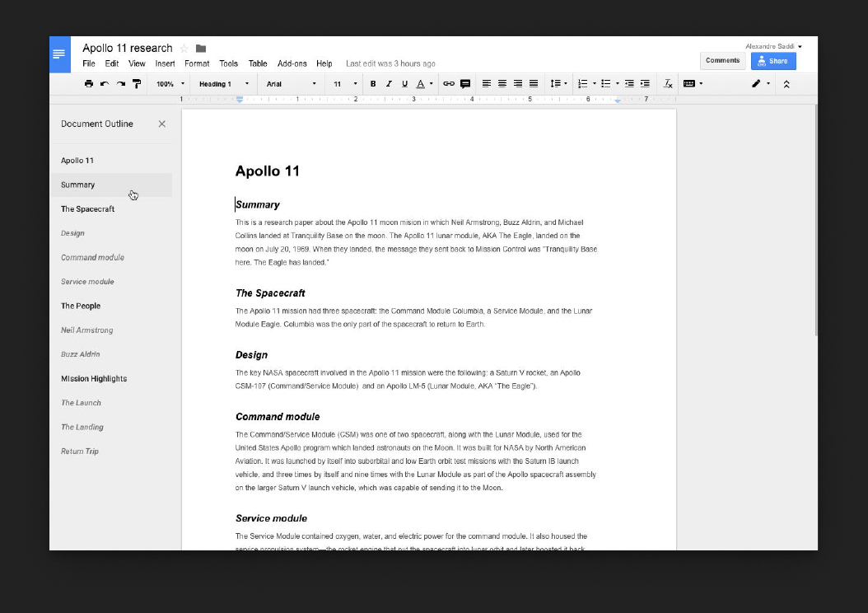Click the vertical scrollbar of the document
This screenshot has height=613, width=868.
(x=815, y=220)
